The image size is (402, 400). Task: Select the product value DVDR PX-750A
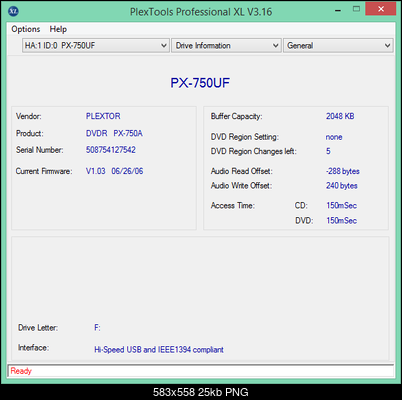(x=114, y=133)
